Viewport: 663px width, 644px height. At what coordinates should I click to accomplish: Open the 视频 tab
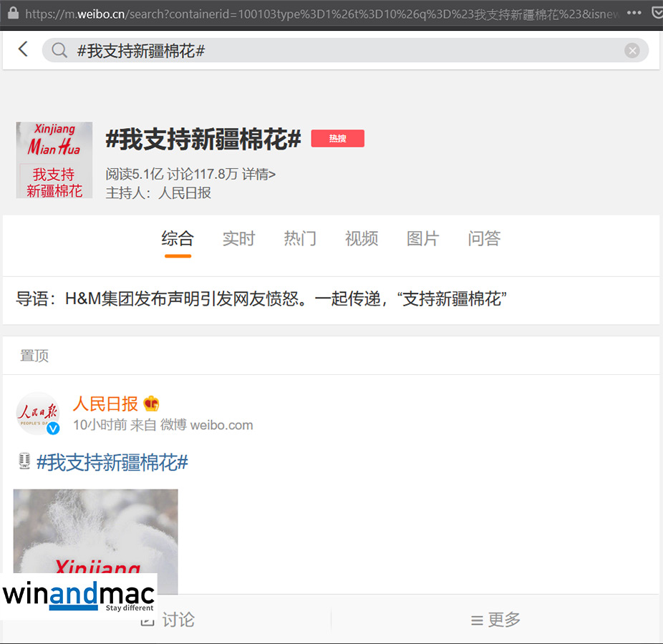362,238
